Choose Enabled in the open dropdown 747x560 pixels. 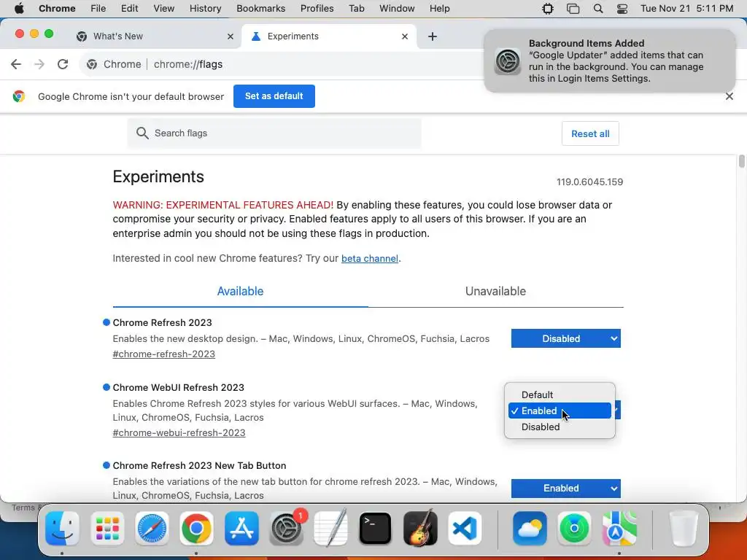pyautogui.click(x=560, y=411)
